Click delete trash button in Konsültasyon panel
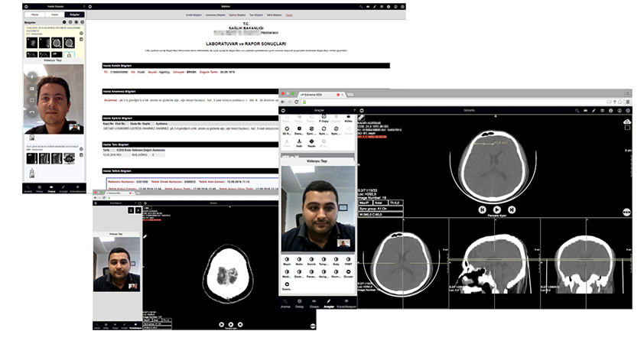Image resolution: width=644 pixels, height=344 pixels. pos(131,210)
